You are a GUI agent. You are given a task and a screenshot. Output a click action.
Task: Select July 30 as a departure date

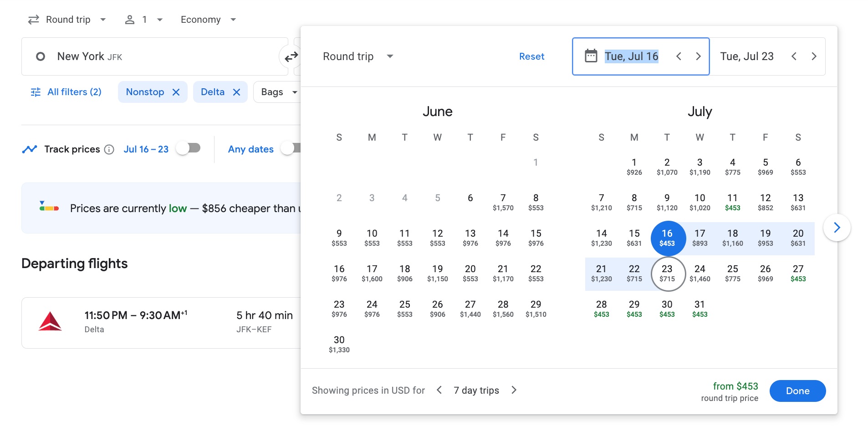point(667,309)
